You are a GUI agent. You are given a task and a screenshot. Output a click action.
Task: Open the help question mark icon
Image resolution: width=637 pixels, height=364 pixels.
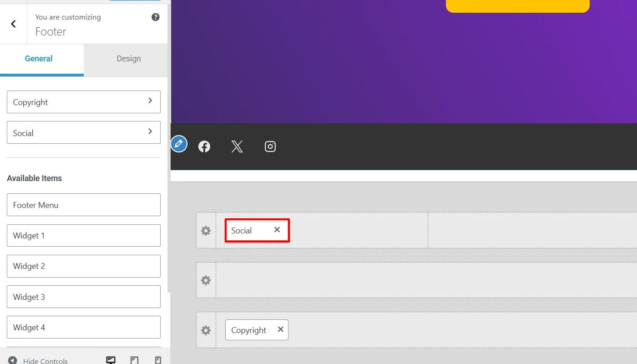point(156,17)
